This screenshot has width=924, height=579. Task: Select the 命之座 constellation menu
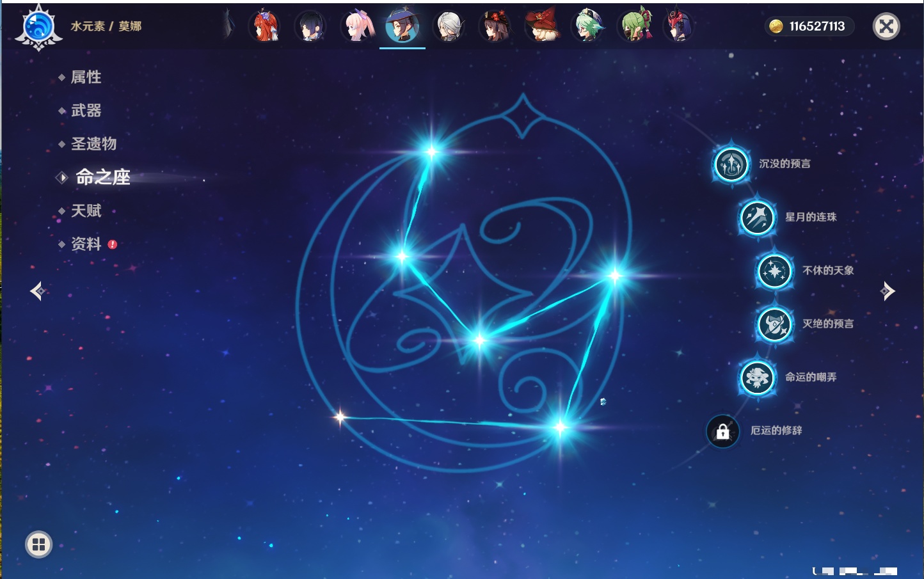[102, 177]
